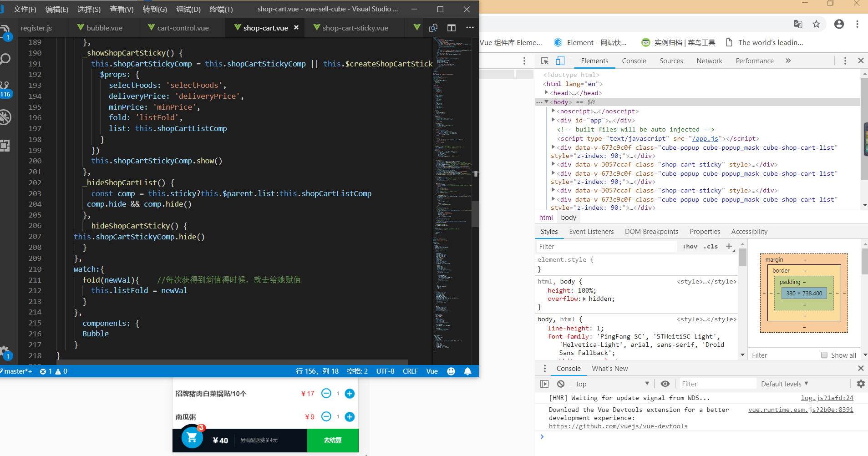Viewport: 868px width, 456px height.
Task: Show the console sidebar icon
Action: pos(544,384)
